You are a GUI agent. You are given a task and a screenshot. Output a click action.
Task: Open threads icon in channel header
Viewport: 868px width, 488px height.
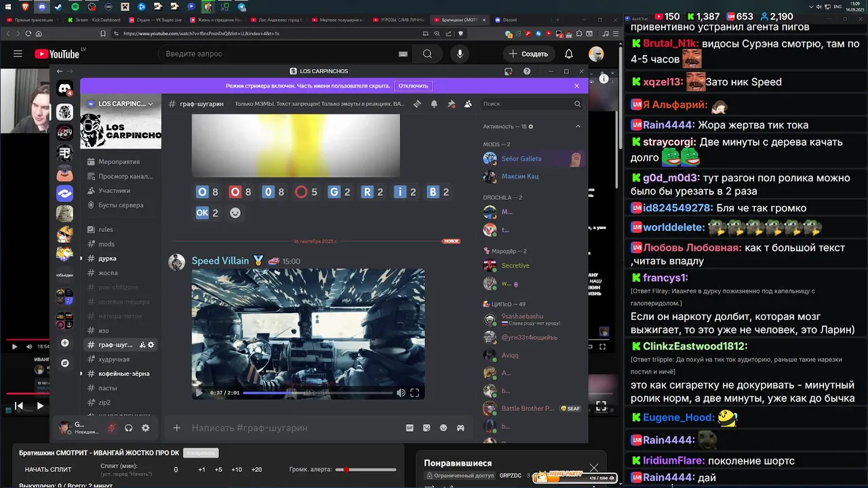[x=417, y=104]
